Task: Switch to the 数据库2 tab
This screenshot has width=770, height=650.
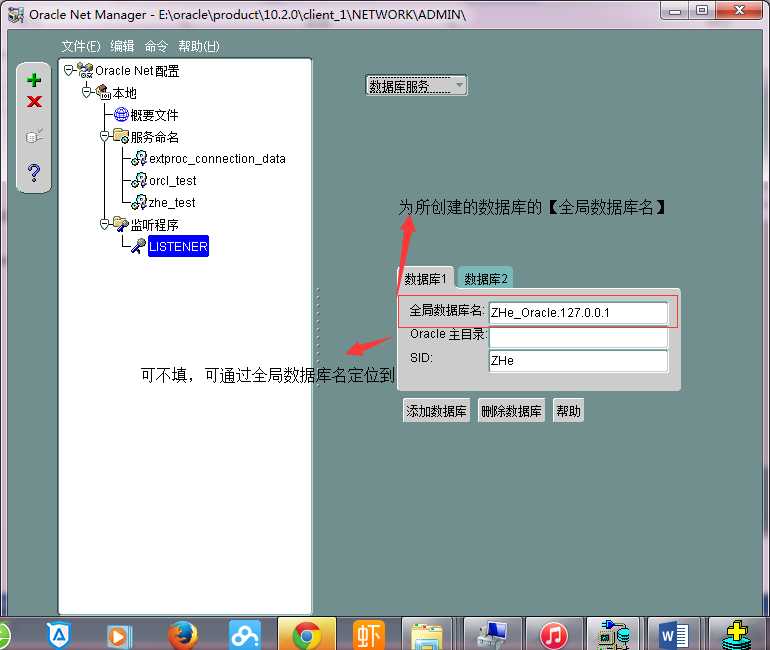Action: point(486,279)
